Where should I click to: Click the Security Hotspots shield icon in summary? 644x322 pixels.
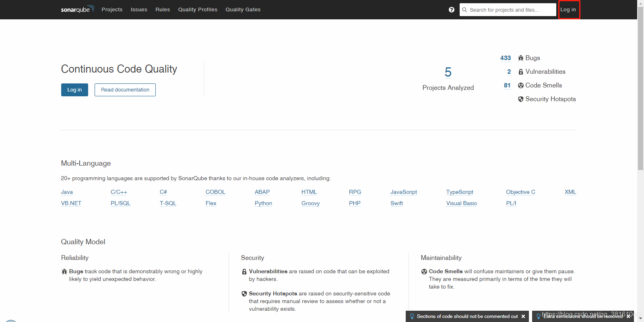[521, 99]
